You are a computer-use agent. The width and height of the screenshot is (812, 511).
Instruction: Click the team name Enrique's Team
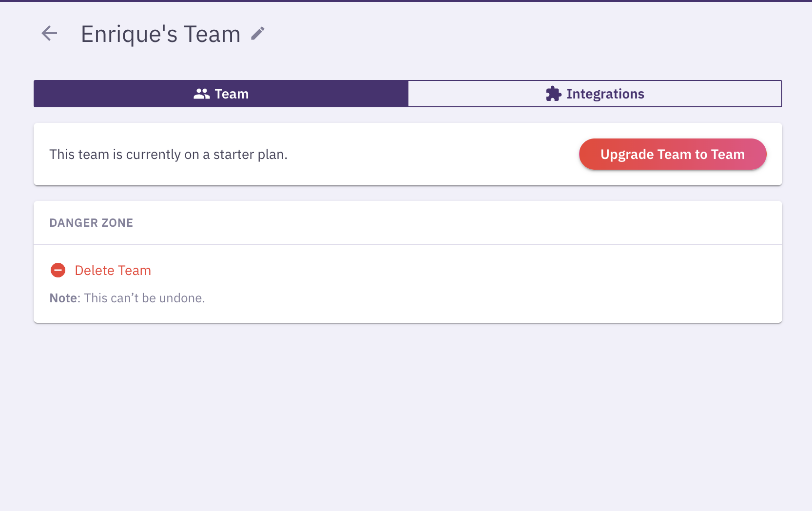[x=161, y=34]
